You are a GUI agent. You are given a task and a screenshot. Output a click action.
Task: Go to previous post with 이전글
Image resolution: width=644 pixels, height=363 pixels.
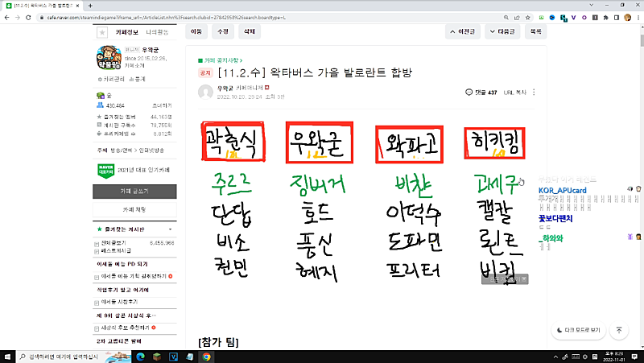pyautogui.click(x=462, y=31)
